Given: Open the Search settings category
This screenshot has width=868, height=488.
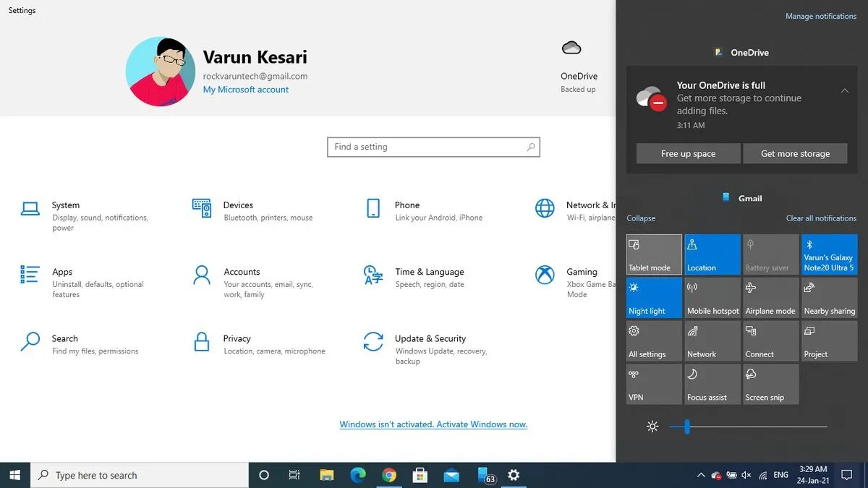Looking at the screenshot, I should tap(64, 338).
